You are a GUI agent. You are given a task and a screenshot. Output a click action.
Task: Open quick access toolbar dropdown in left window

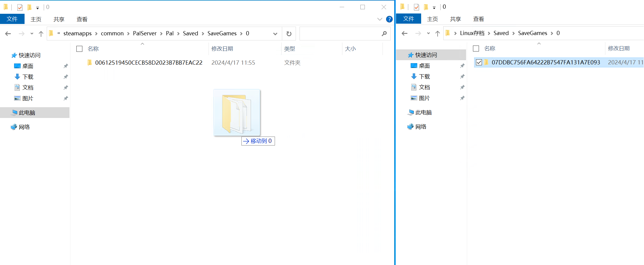tap(37, 8)
